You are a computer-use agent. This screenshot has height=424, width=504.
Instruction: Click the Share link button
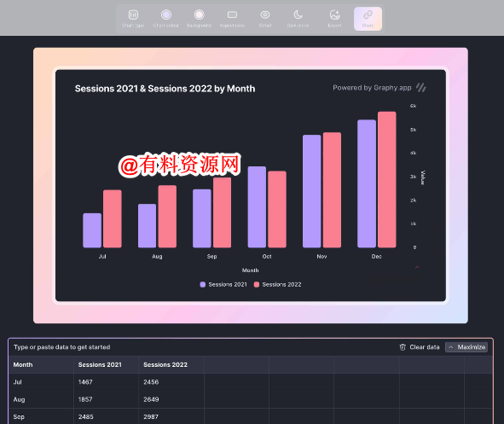(x=368, y=19)
